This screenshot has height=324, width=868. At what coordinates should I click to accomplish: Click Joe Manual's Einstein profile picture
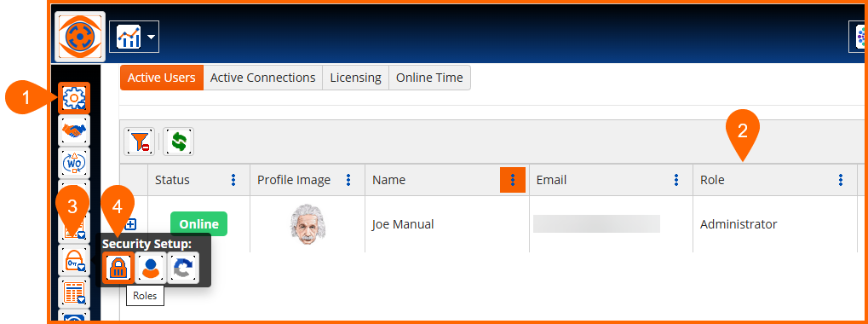click(308, 224)
